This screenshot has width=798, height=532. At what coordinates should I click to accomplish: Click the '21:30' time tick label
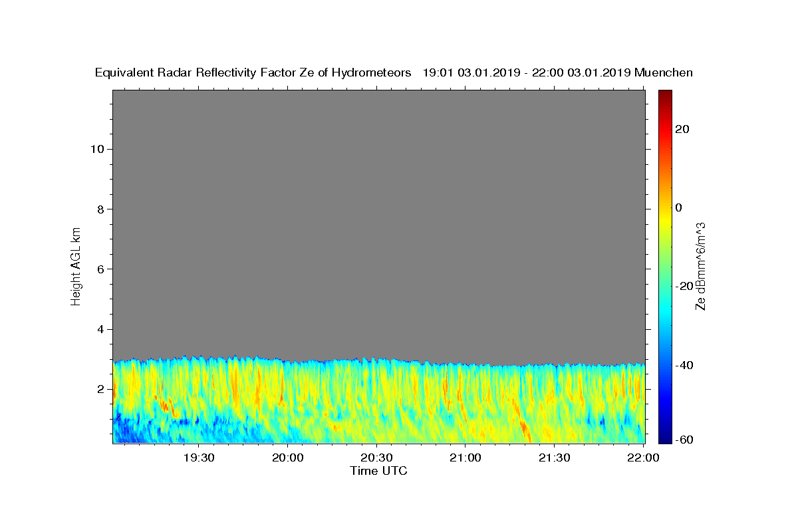coord(554,458)
